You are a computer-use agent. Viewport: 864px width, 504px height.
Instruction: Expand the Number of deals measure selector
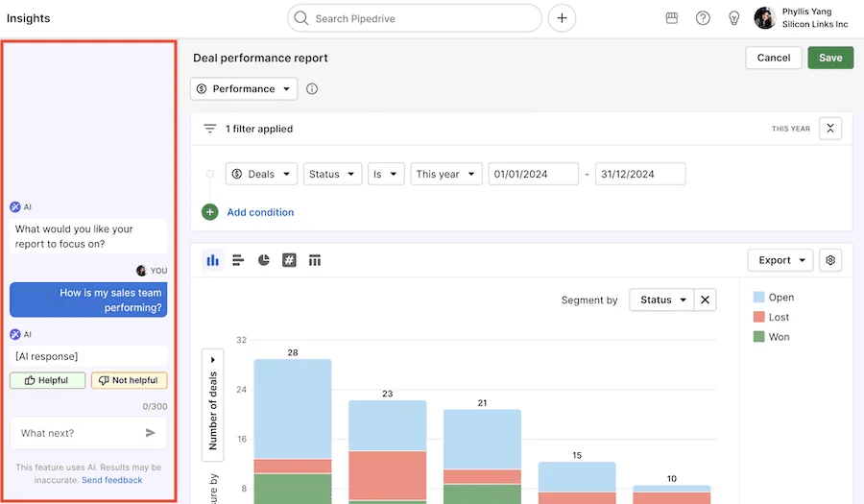click(x=213, y=405)
